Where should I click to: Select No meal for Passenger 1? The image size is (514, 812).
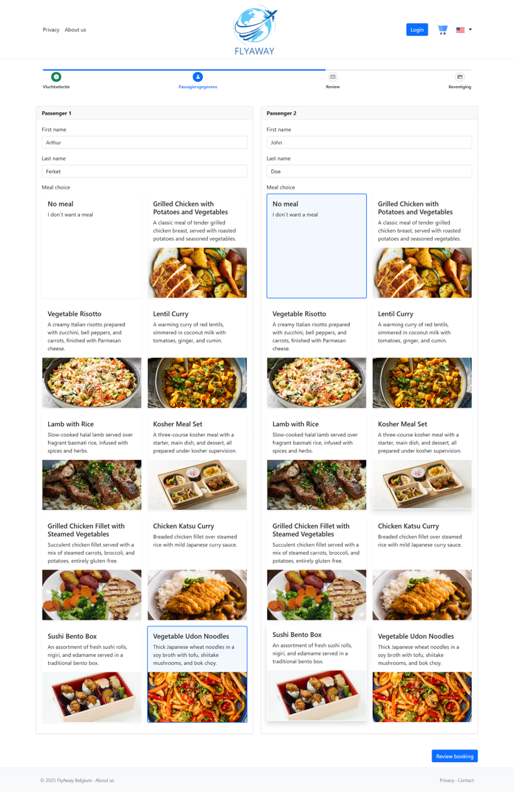click(x=92, y=246)
